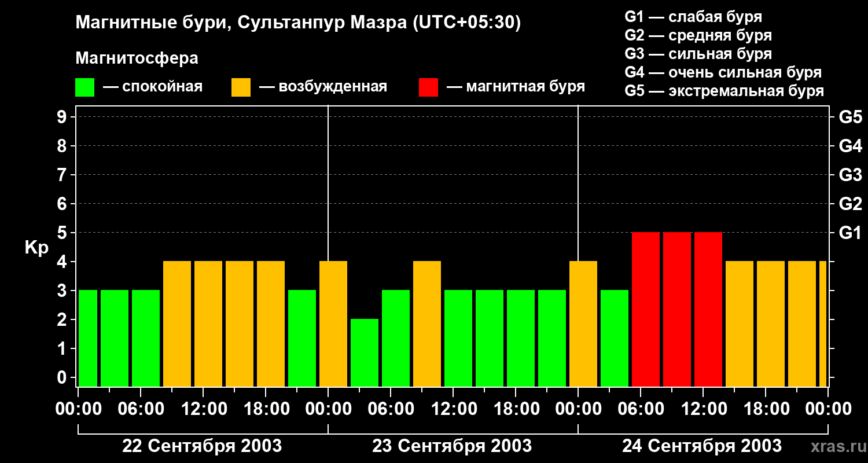Click the G2 label on the right axis
The width and height of the screenshot is (868, 463).
point(850,204)
